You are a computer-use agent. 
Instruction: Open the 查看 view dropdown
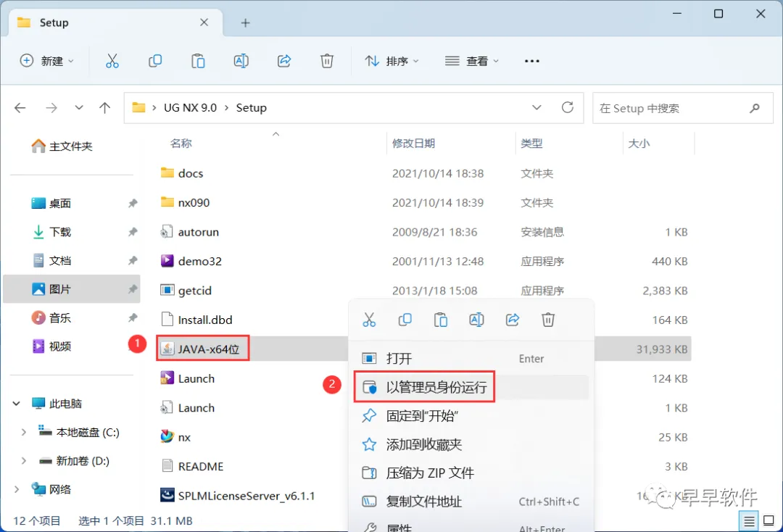point(471,61)
